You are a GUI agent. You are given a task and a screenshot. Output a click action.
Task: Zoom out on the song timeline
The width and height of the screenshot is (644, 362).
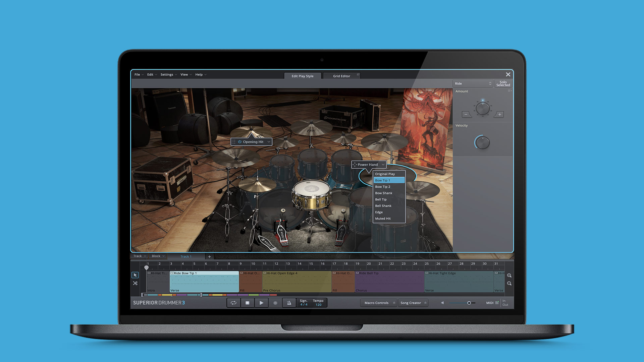[509, 284]
